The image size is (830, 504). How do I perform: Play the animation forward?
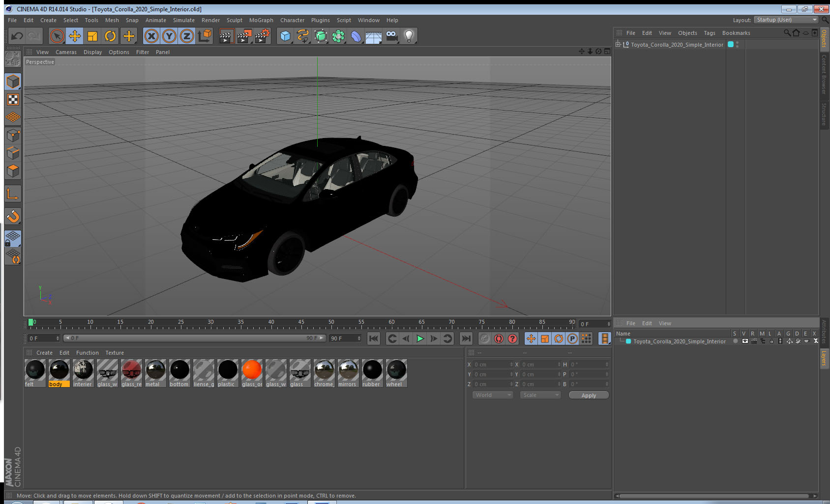[420, 338]
